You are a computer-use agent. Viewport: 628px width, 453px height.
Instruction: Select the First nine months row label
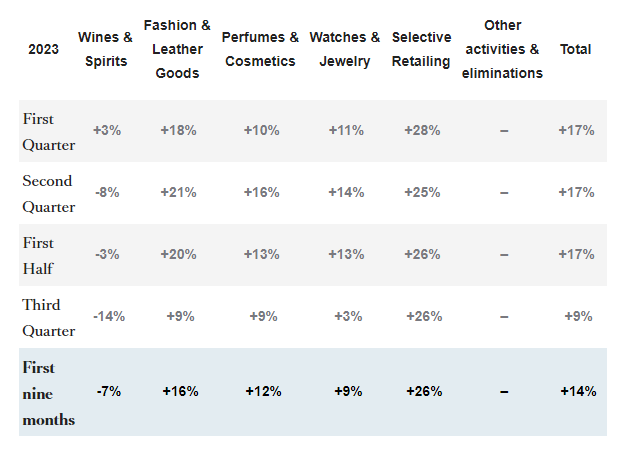48,393
